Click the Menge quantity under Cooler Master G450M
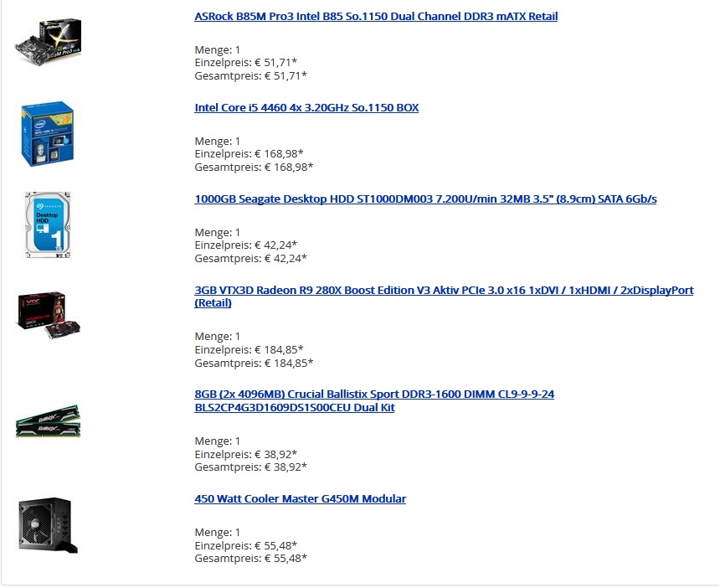This screenshot has height=588, width=720. (x=217, y=533)
